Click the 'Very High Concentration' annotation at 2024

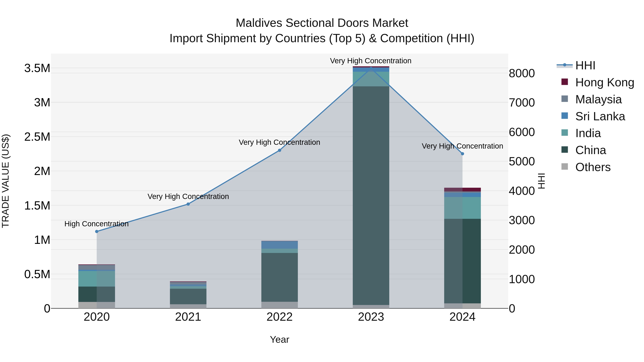[x=462, y=146]
